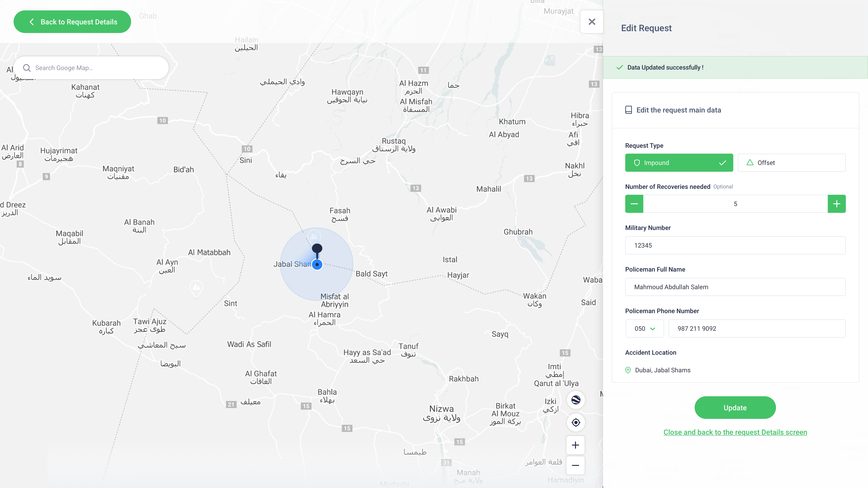Image resolution: width=868 pixels, height=488 pixels.
Task: Click the Military Number field
Action: point(735,246)
